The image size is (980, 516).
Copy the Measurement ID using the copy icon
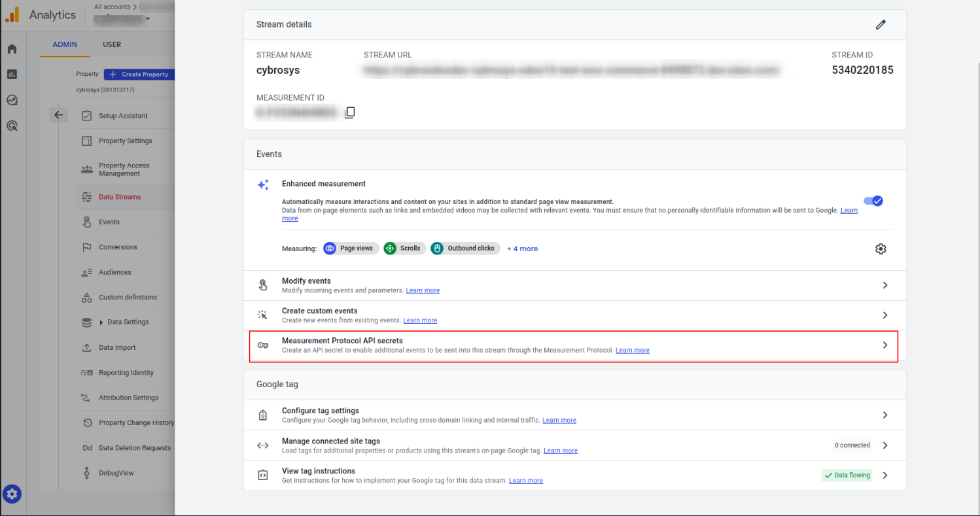pyautogui.click(x=350, y=112)
